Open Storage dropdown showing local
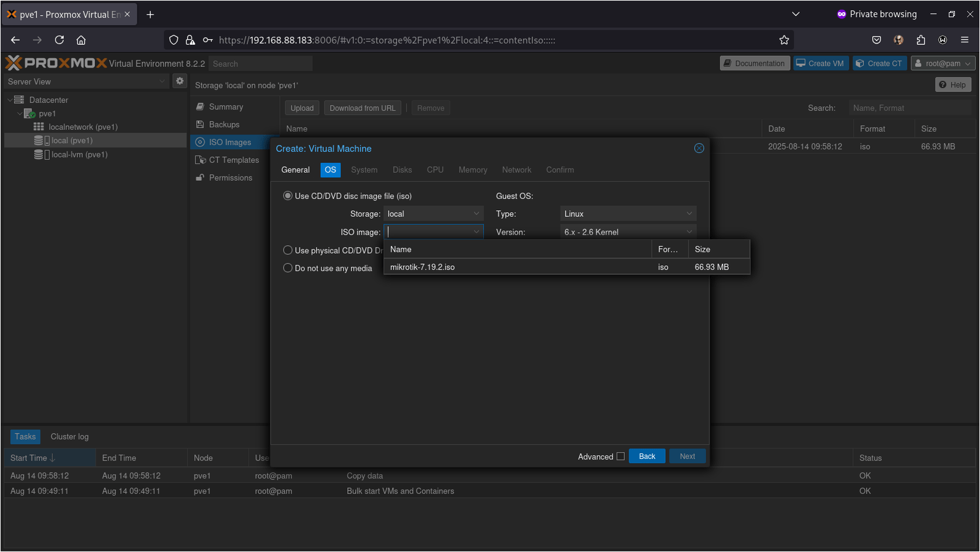Viewport: 980px width, 552px height. click(x=433, y=214)
